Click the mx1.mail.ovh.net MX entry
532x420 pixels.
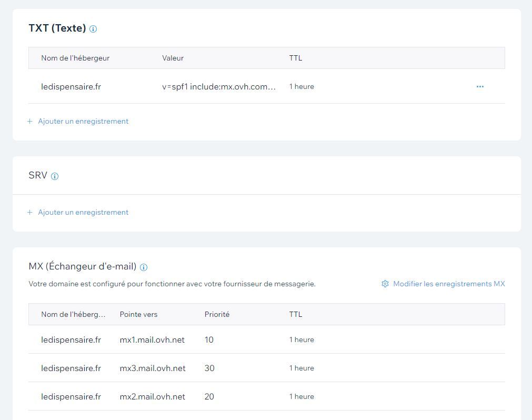pyautogui.click(x=152, y=340)
